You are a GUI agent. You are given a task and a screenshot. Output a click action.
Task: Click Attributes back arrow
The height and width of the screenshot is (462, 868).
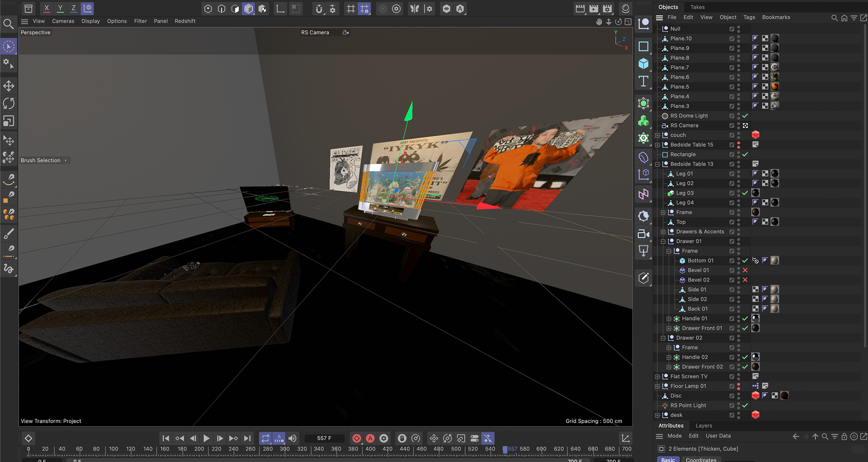[796, 436]
